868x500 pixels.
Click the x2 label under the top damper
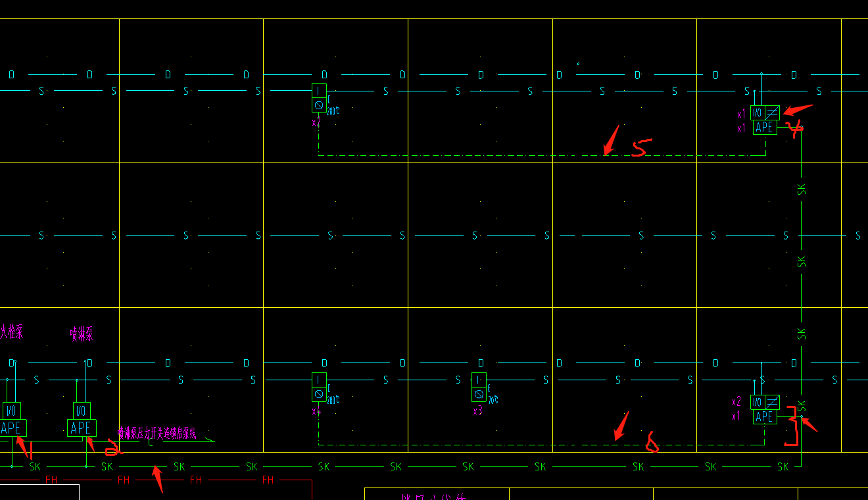pyautogui.click(x=316, y=122)
